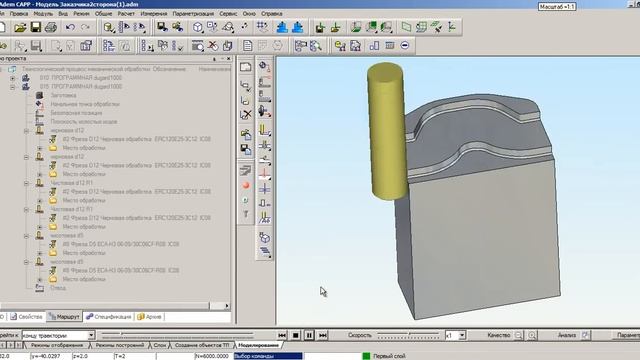640x360 pixels.
Task: Click the grid hash toolbar icon
Action: pyautogui.click(x=262, y=27)
